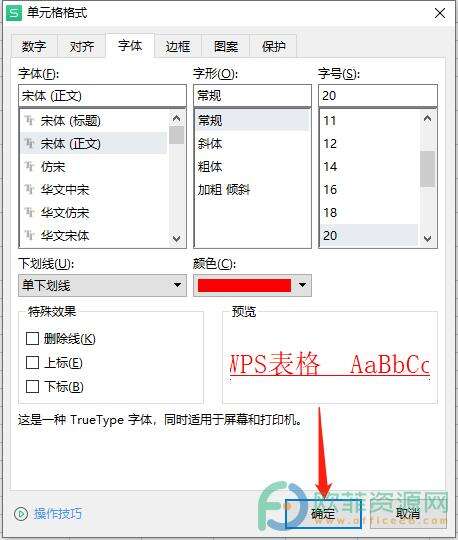
Task: Check the 上标 superscript option
Action: [32, 362]
